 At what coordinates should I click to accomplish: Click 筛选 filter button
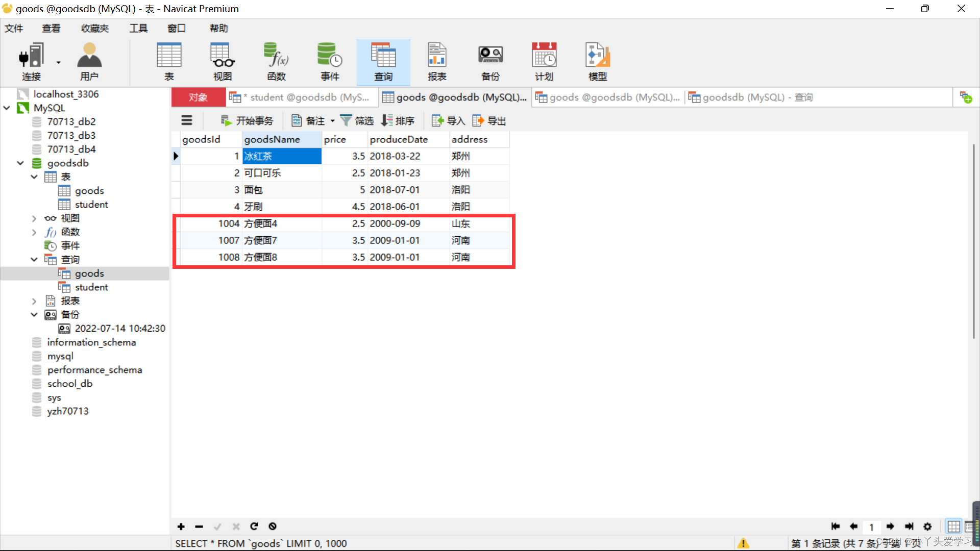pyautogui.click(x=357, y=121)
